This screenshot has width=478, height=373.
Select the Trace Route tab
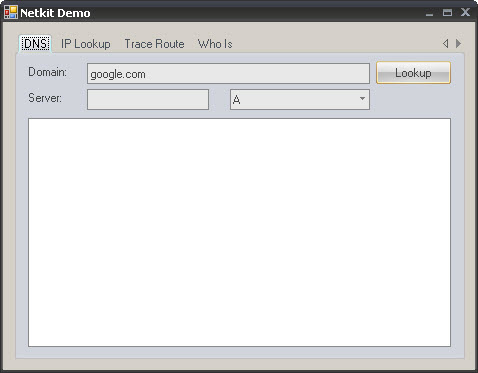point(154,44)
